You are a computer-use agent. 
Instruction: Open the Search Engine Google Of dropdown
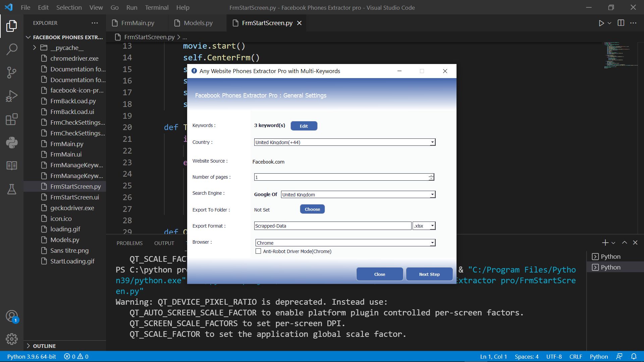point(358,195)
